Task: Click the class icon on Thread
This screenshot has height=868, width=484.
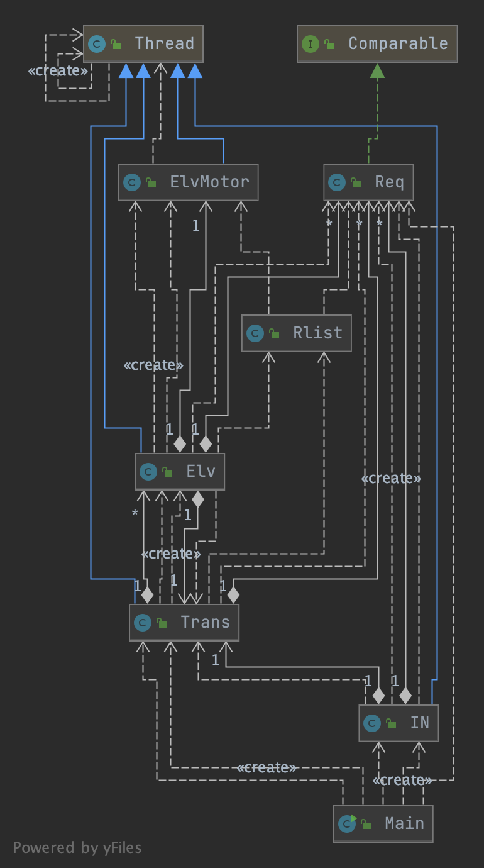Action: click(x=96, y=44)
